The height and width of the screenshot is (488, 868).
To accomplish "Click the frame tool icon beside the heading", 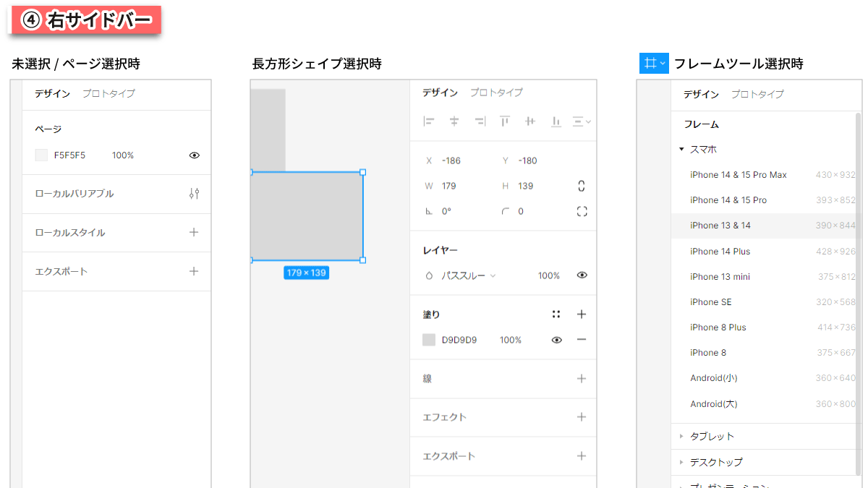I will pyautogui.click(x=654, y=63).
